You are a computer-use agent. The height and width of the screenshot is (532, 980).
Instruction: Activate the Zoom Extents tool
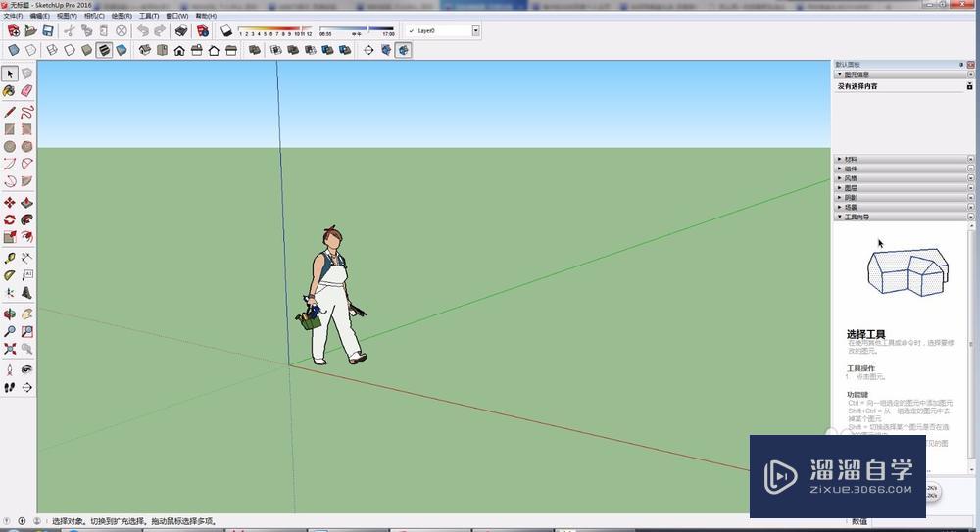click(x=10, y=349)
